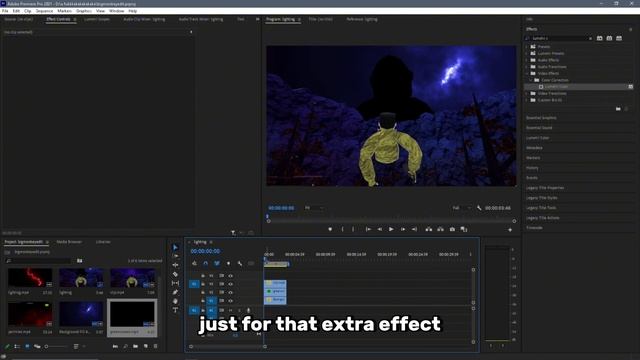Collapse the Color Correction folder

pyautogui.click(x=531, y=80)
